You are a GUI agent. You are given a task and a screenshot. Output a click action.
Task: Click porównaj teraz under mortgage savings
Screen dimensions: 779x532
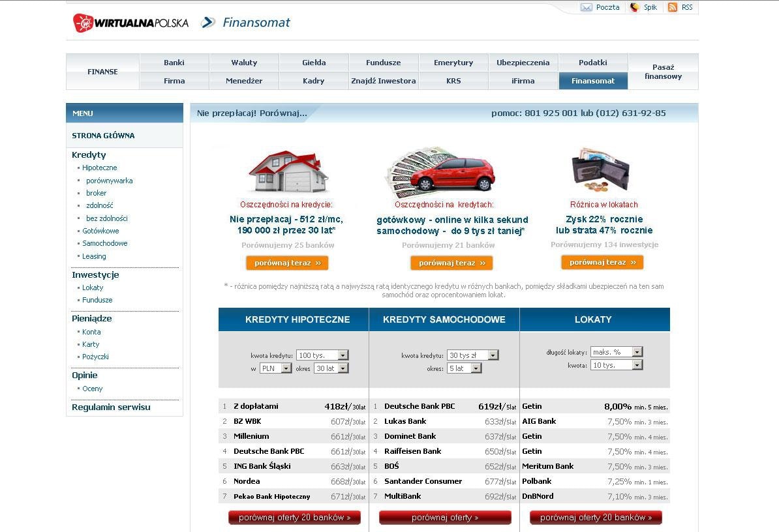coord(287,263)
